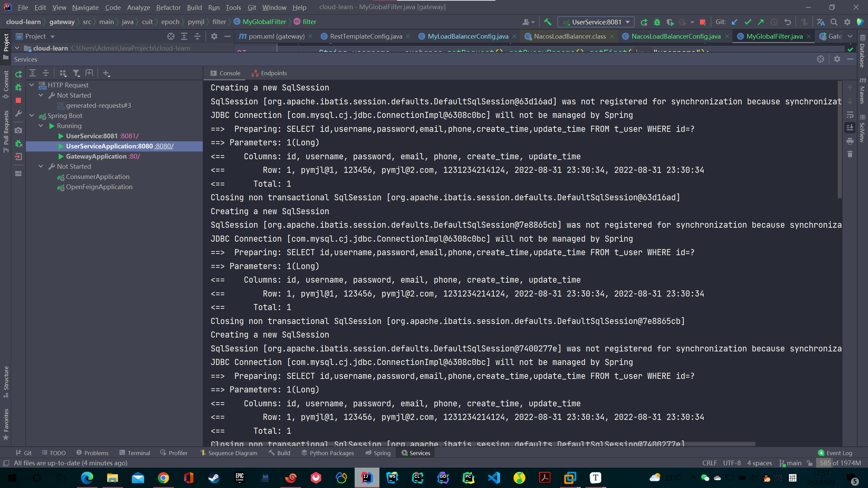Viewport: 868px width, 488px height.
Task: Open the :8080/ link of UserServiceApplication
Action: [164, 146]
